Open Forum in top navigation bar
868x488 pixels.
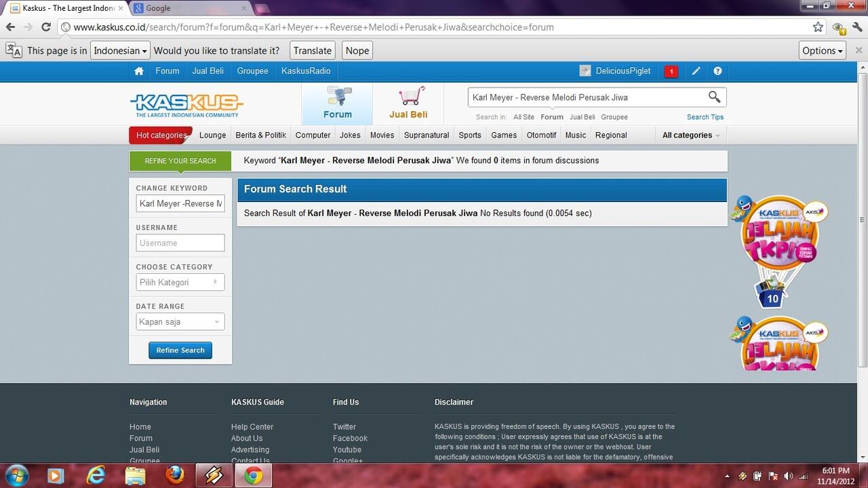point(167,70)
